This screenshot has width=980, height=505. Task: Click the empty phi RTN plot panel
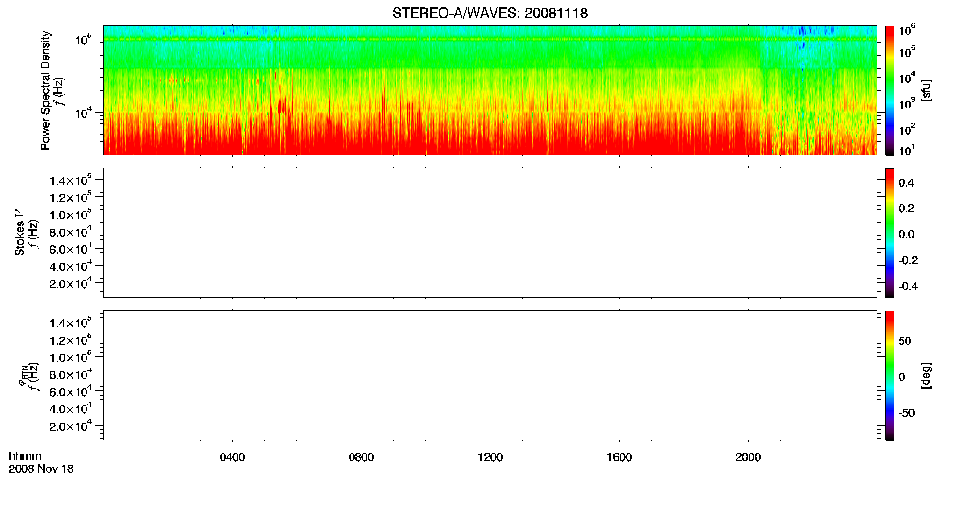pyautogui.click(x=490, y=375)
